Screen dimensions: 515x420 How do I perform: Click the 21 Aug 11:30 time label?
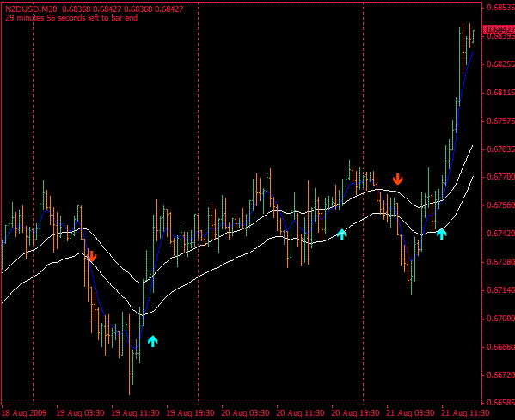tap(465, 413)
